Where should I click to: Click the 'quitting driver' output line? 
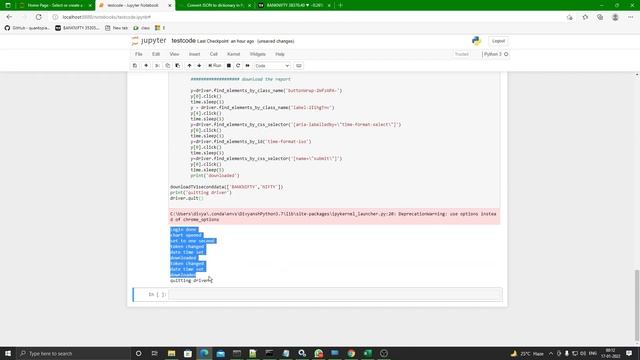(x=191, y=281)
